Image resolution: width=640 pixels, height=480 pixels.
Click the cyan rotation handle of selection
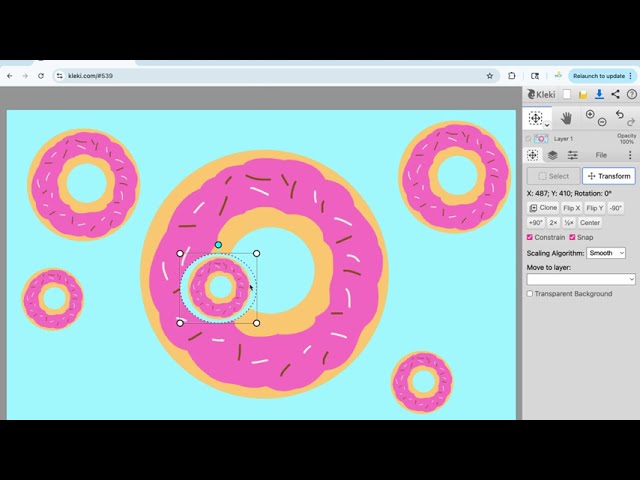(x=218, y=245)
